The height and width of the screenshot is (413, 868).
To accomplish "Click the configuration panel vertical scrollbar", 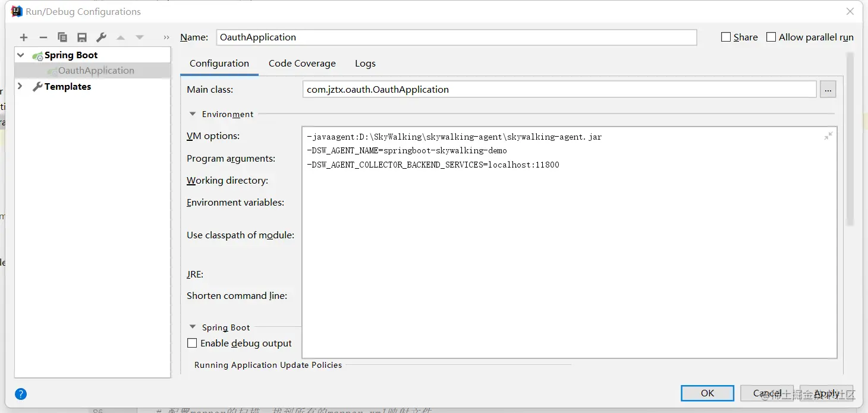I will pos(850,139).
